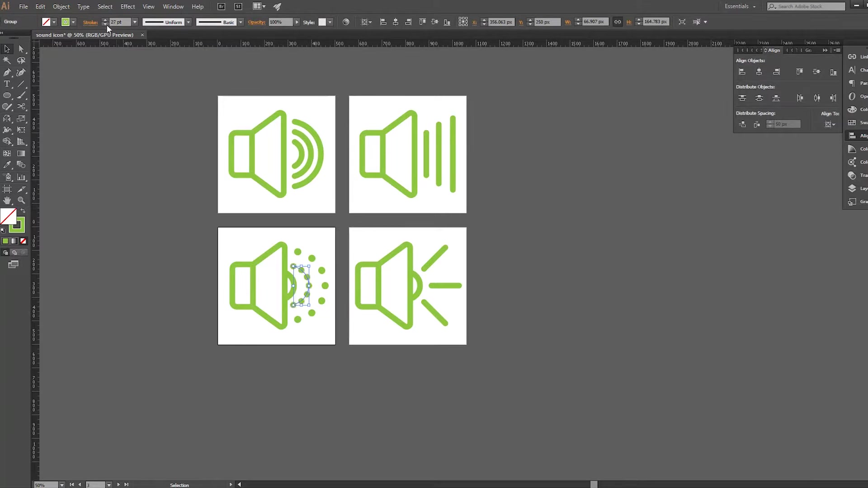Select the sound icon document tab
This screenshot has height=488, width=868.
coord(85,35)
